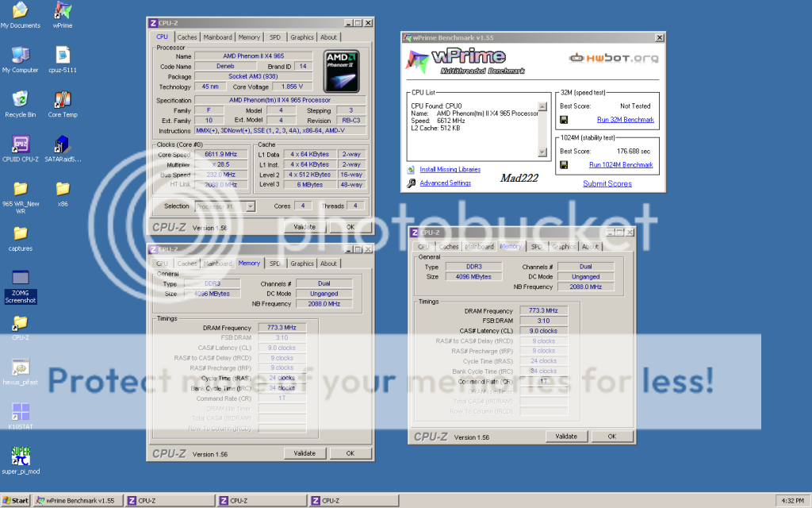Image resolution: width=812 pixels, height=508 pixels.
Task: Open the captures folder on desktop
Action: tap(21, 233)
